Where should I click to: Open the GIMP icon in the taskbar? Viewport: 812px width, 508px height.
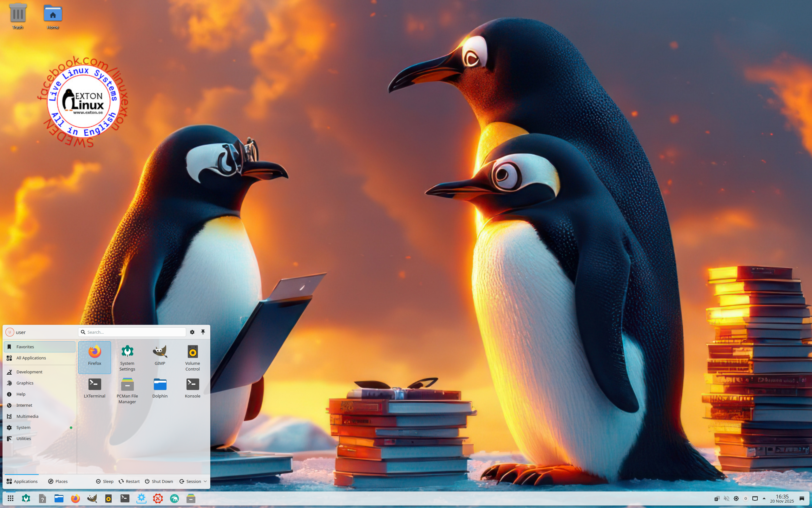click(x=92, y=498)
